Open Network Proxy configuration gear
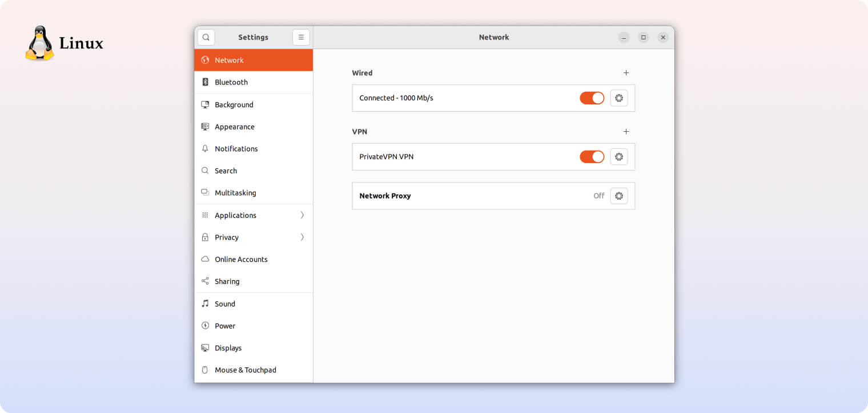Screen dimensions: 868x413 [x=619, y=196]
